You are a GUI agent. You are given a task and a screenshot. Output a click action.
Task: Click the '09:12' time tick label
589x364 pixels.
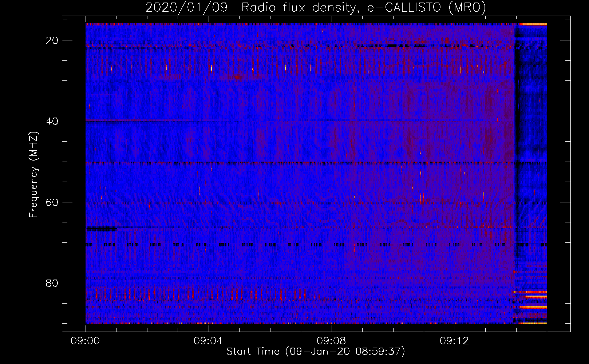454,341
